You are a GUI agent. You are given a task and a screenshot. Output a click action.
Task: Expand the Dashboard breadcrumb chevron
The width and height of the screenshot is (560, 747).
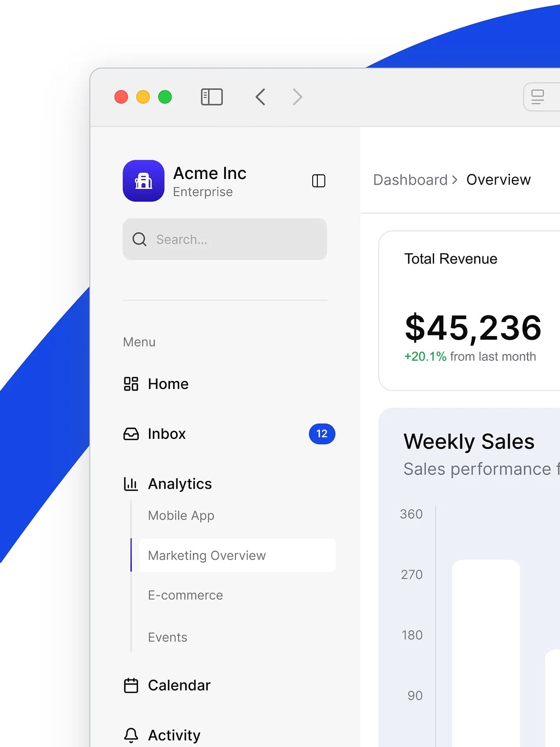(x=455, y=179)
